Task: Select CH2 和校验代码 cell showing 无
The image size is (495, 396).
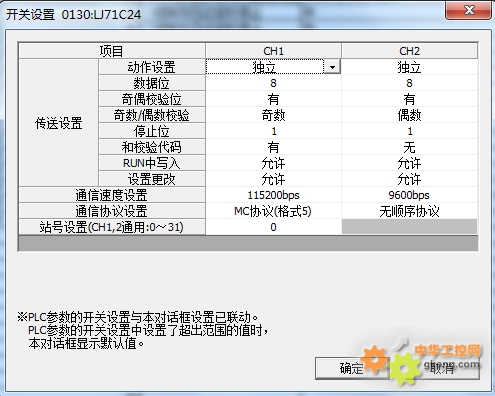Action: point(409,147)
